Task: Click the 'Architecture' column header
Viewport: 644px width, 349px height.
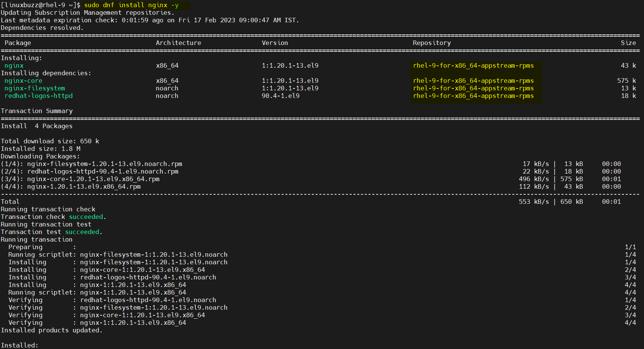Action: (x=178, y=43)
